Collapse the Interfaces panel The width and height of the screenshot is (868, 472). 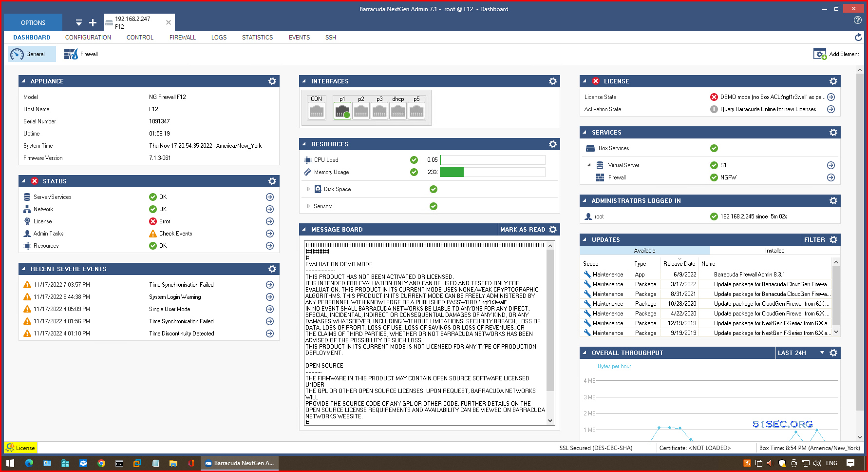[x=304, y=81]
